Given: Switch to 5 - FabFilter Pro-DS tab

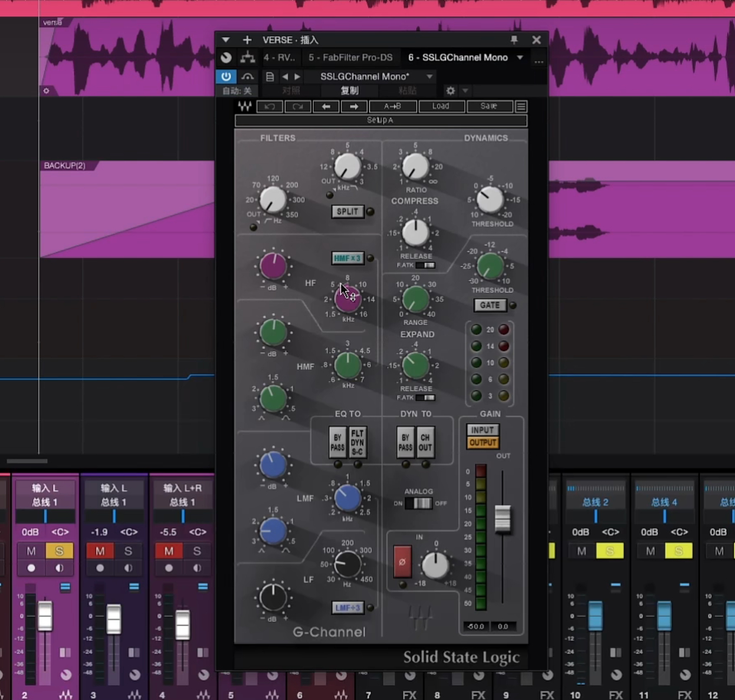Looking at the screenshot, I should pyautogui.click(x=350, y=57).
